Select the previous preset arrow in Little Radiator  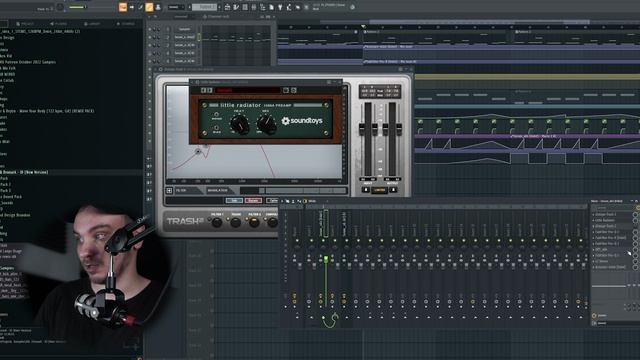click(203, 90)
